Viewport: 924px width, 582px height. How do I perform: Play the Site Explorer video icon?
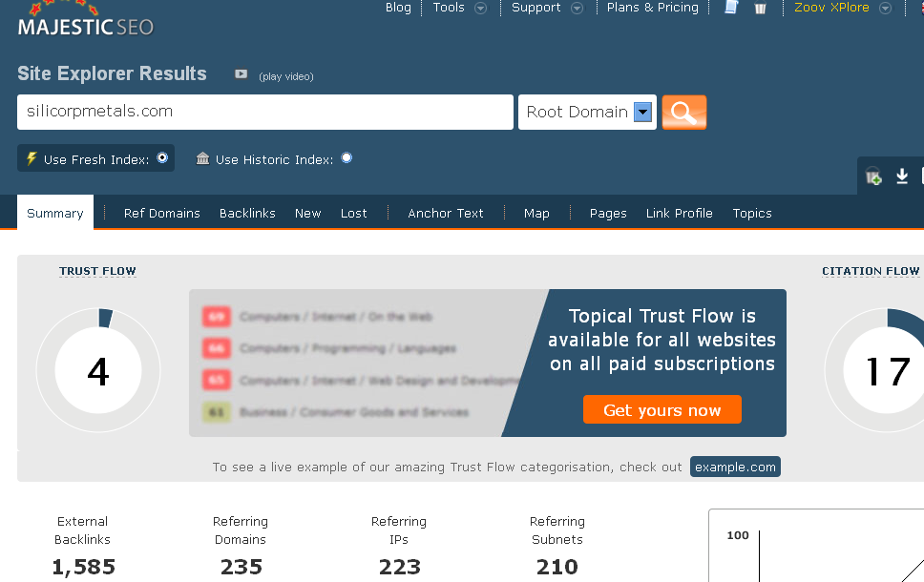[x=241, y=74]
